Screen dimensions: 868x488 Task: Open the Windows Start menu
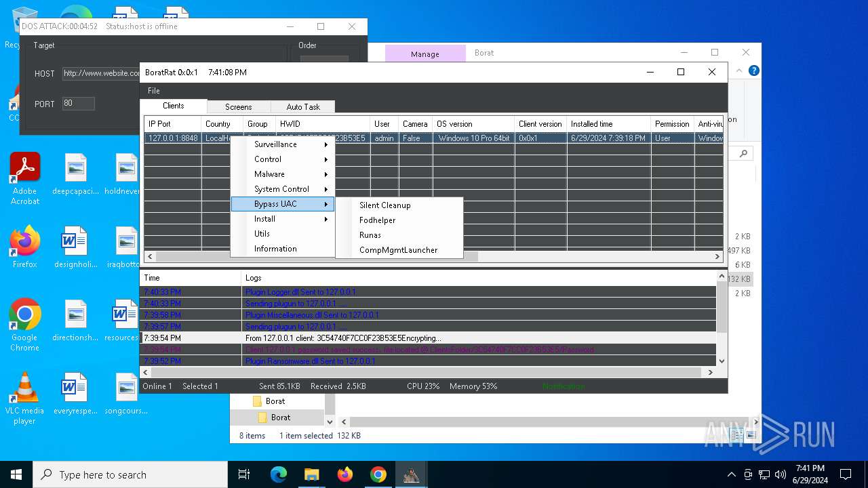coord(16,474)
